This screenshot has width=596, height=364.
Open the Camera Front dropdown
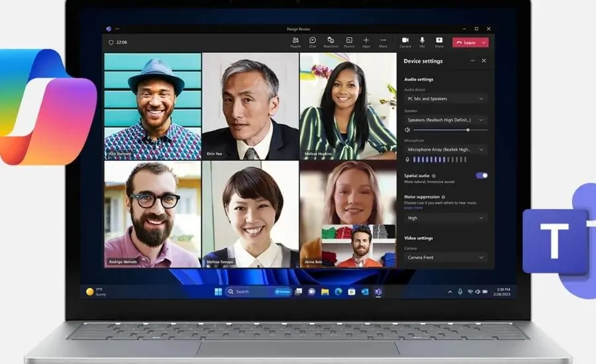[446, 257]
